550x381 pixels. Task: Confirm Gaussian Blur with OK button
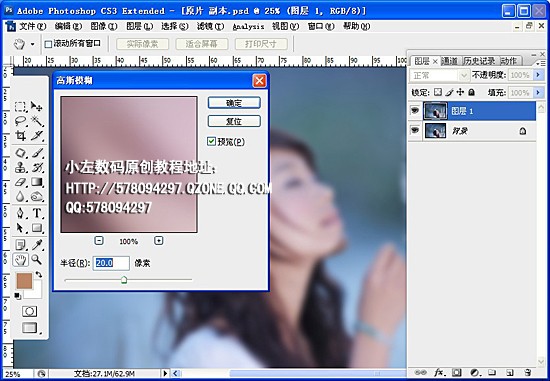point(234,103)
